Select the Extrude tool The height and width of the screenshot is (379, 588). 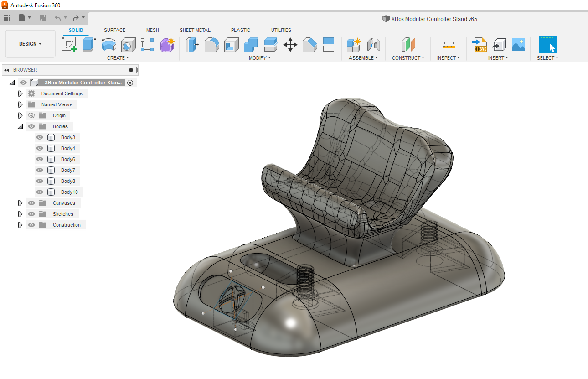tap(89, 44)
